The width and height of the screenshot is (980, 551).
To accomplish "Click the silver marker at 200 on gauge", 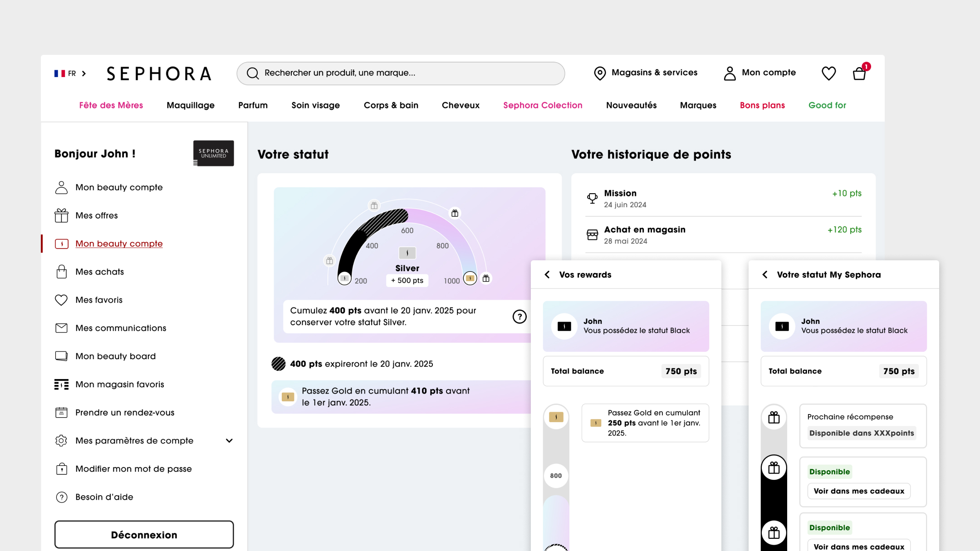I will click(x=344, y=278).
